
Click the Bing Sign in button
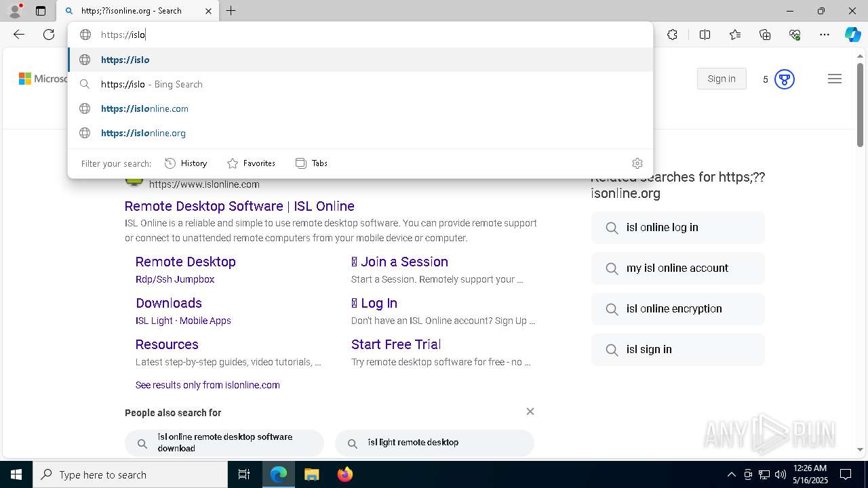pyautogui.click(x=722, y=79)
